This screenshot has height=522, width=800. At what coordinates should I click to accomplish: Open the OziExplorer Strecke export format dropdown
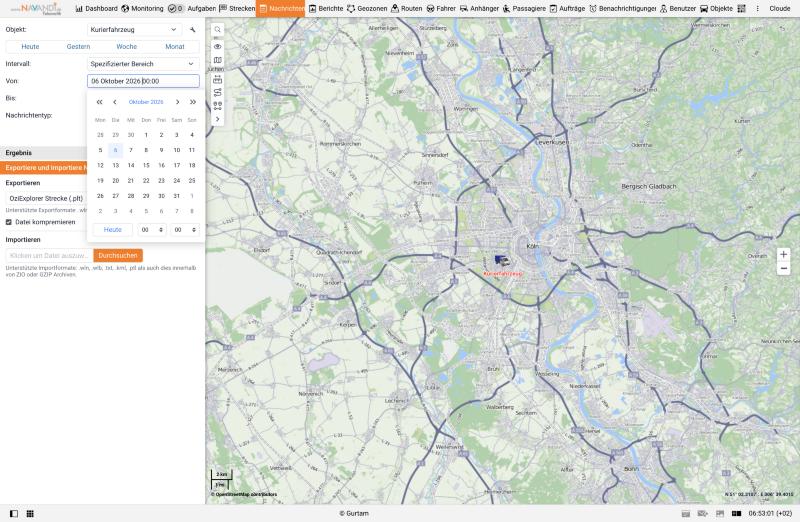click(x=46, y=198)
